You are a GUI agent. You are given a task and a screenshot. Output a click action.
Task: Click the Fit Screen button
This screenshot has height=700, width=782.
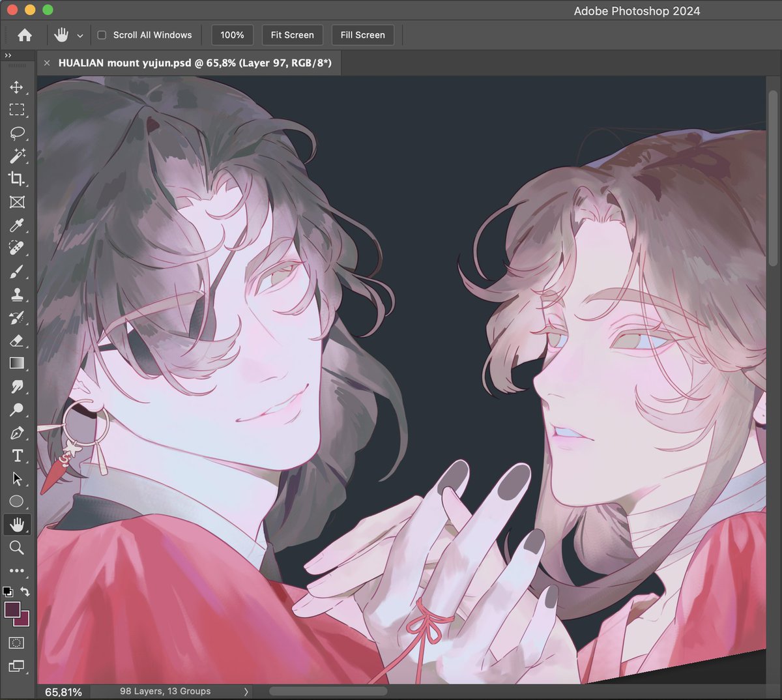click(293, 35)
